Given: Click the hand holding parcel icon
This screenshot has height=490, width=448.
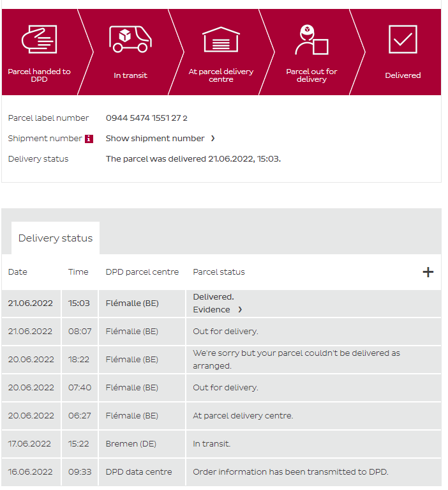Looking at the screenshot, I should (39, 40).
